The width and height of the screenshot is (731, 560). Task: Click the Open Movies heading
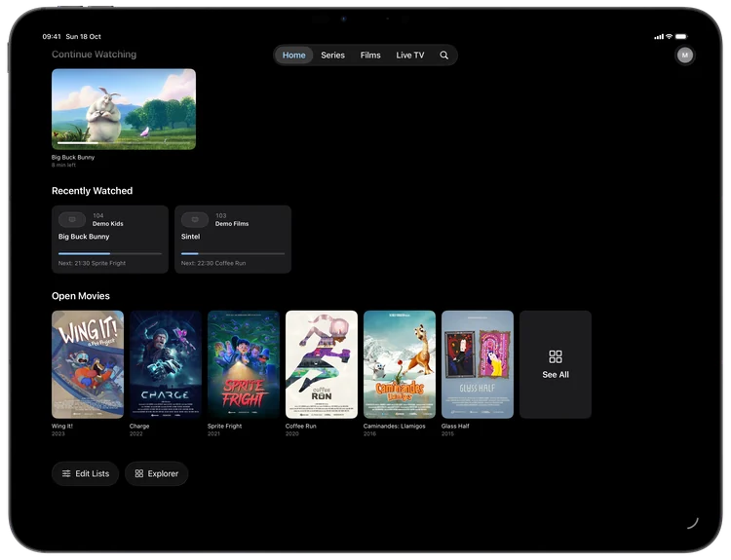81,296
